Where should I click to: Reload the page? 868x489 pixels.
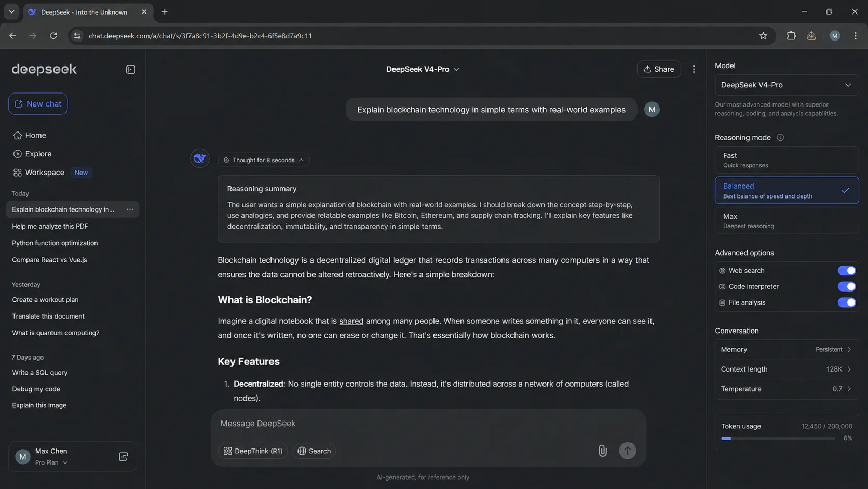[53, 36]
